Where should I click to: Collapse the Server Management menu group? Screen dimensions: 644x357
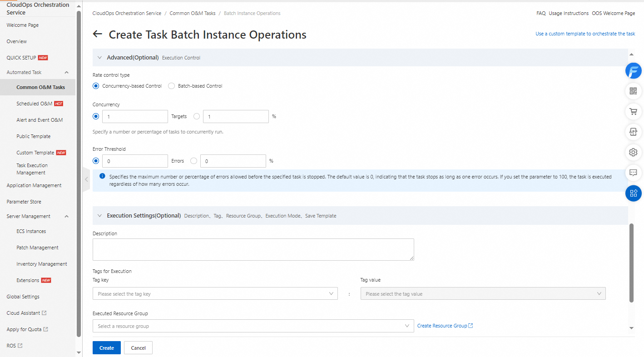(x=67, y=216)
